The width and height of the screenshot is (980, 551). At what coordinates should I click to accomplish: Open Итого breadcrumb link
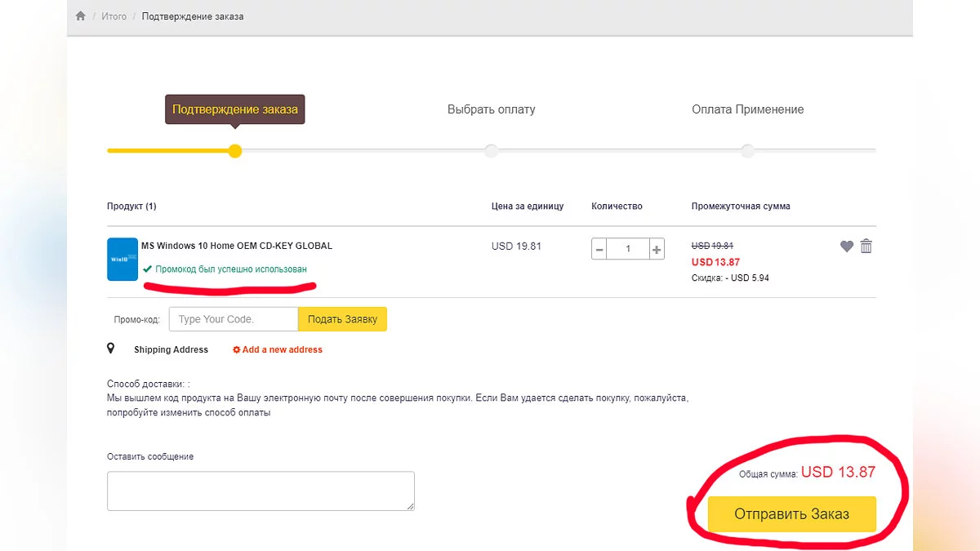pos(114,16)
